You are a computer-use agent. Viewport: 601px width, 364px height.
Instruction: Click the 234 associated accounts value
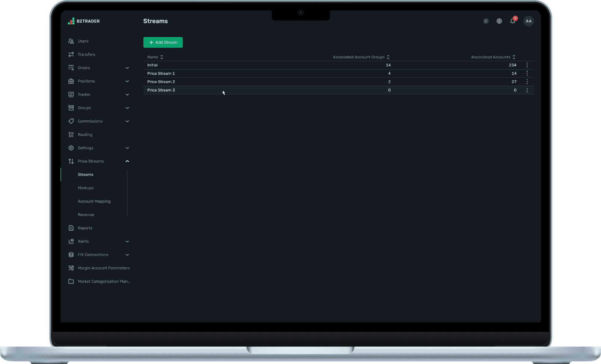[512, 65]
